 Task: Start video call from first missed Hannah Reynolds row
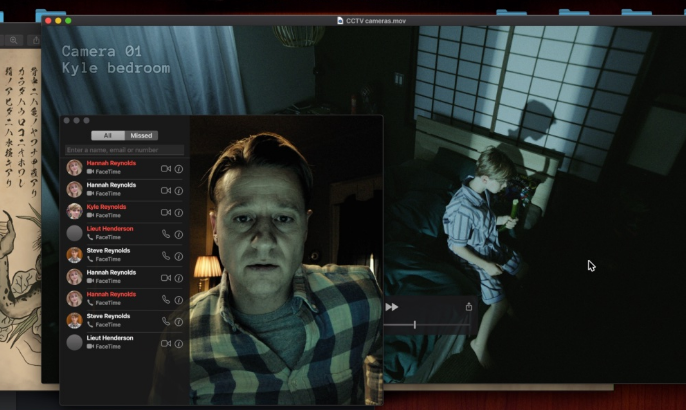coord(166,168)
